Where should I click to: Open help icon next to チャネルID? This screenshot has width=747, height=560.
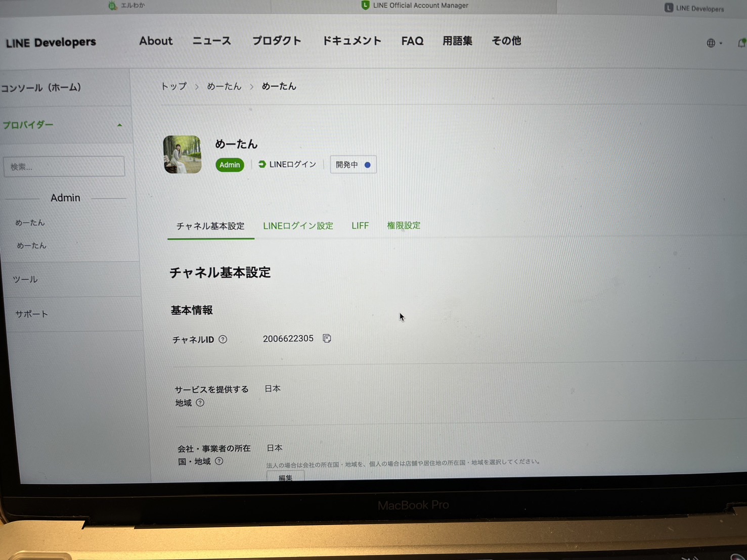coord(223,339)
